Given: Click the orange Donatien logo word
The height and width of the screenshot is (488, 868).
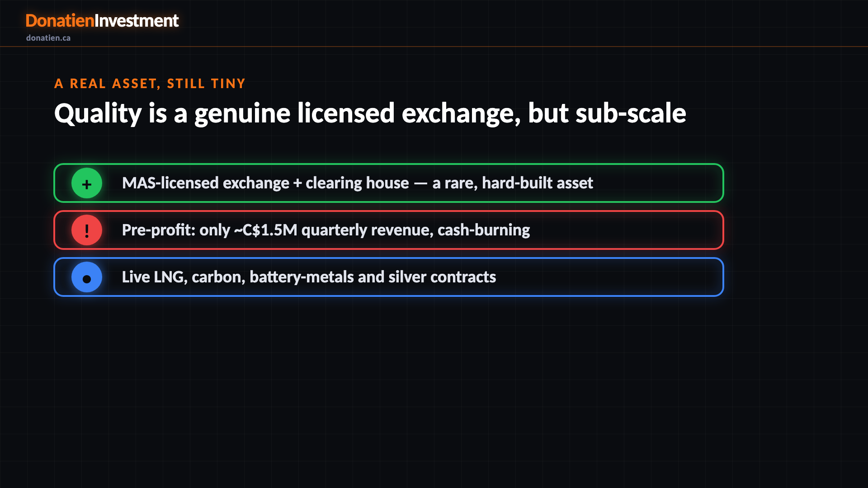Looking at the screenshot, I should (60, 21).
